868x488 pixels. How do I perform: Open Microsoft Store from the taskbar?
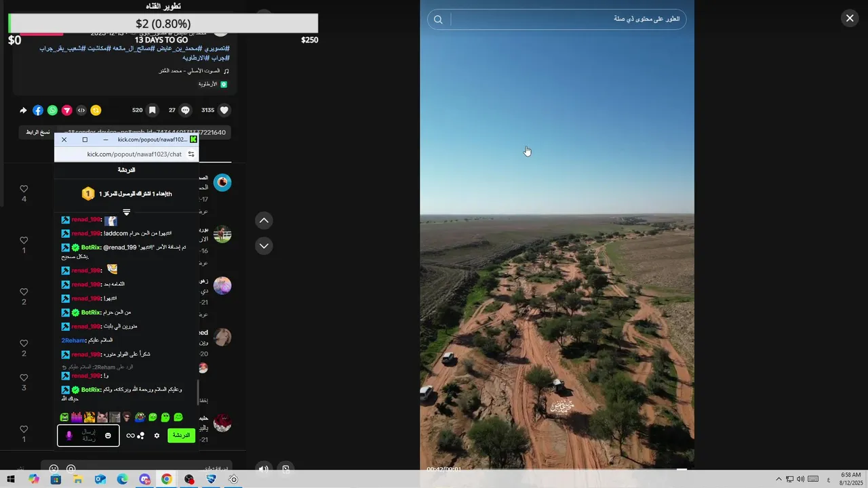(56, 479)
